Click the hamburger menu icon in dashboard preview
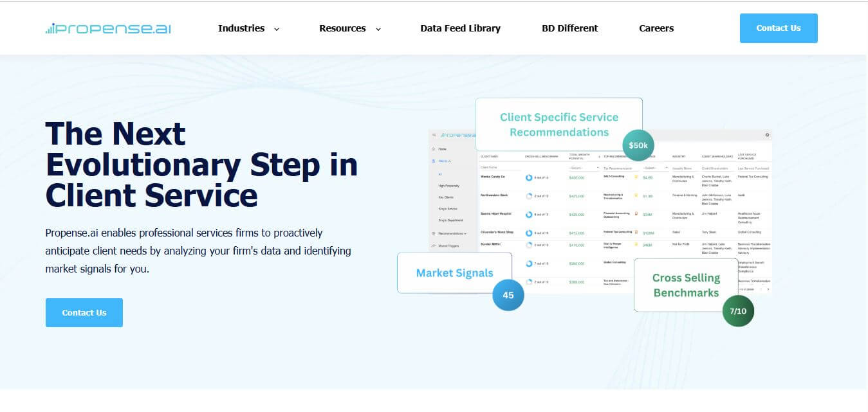This screenshot has height=412, width=868. (x=434, y=135)
